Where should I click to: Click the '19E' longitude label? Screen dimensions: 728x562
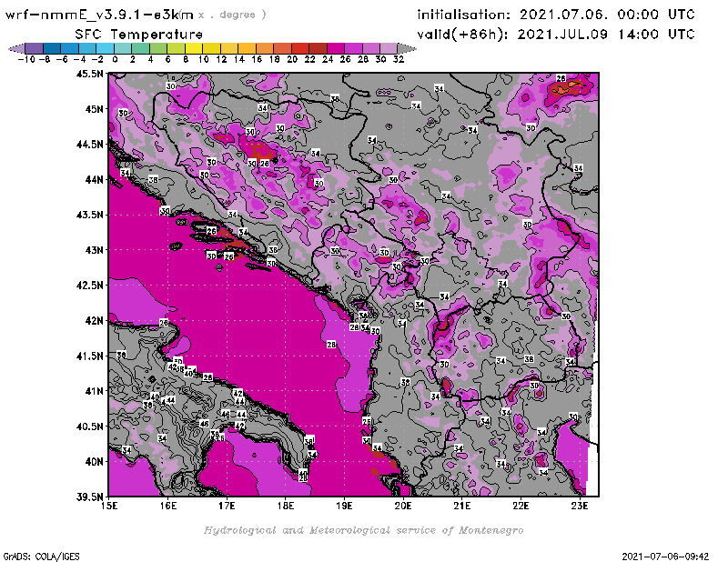point(344,506)
